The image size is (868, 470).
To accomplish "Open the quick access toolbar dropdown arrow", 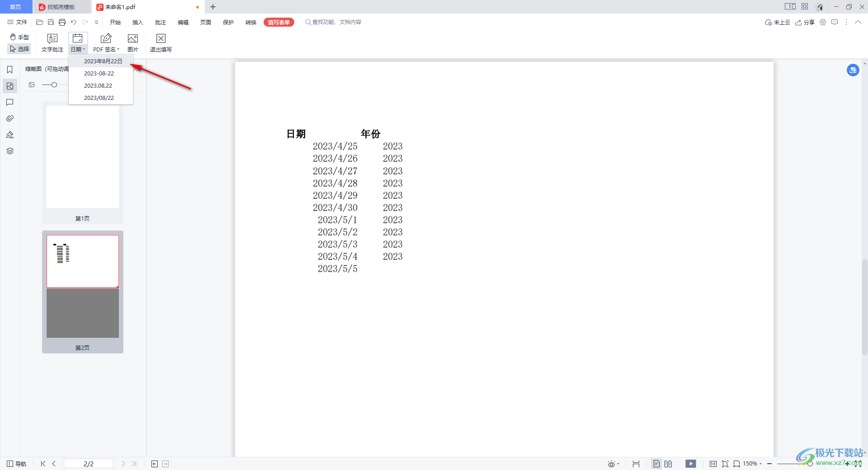I will tap(96, 22).
